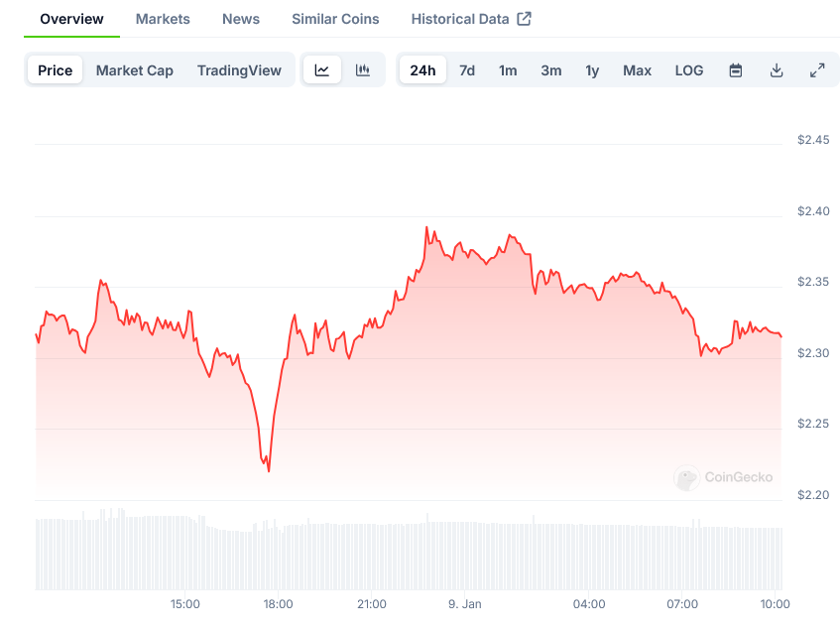Open the Markets tab
This screenshot has width=840, height=632.
(x=163, y=19)
